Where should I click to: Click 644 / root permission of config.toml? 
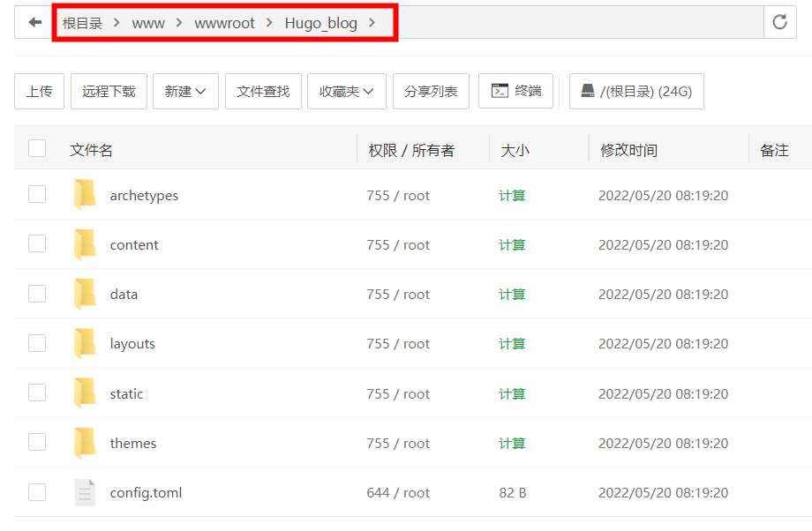click(398, 493)
